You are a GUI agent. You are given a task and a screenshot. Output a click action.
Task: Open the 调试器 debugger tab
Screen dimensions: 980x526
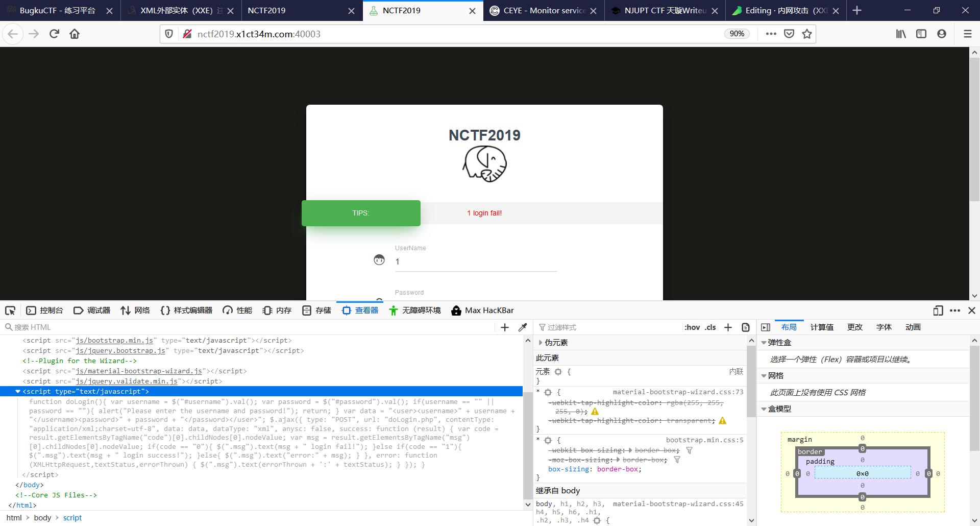(92, 310)
